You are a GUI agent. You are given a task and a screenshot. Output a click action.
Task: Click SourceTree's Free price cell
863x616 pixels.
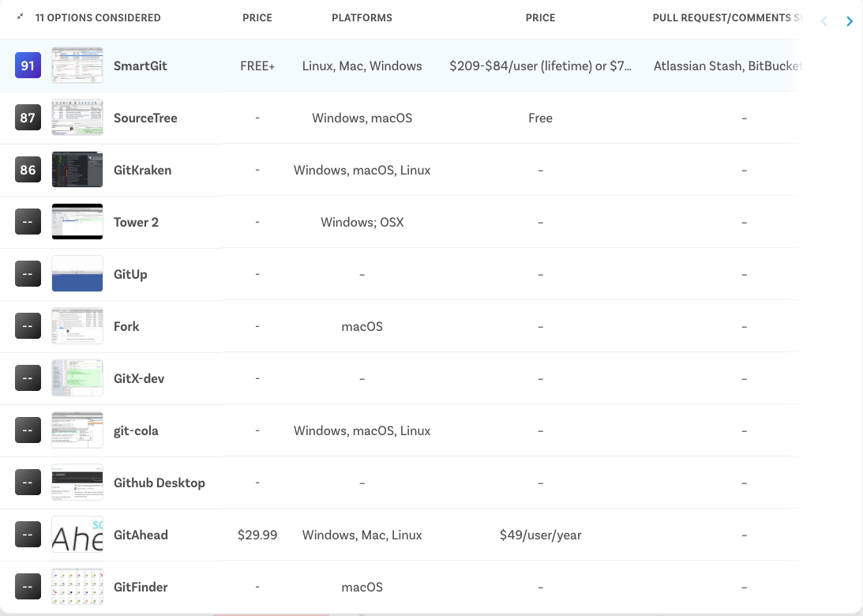[541, 118]
